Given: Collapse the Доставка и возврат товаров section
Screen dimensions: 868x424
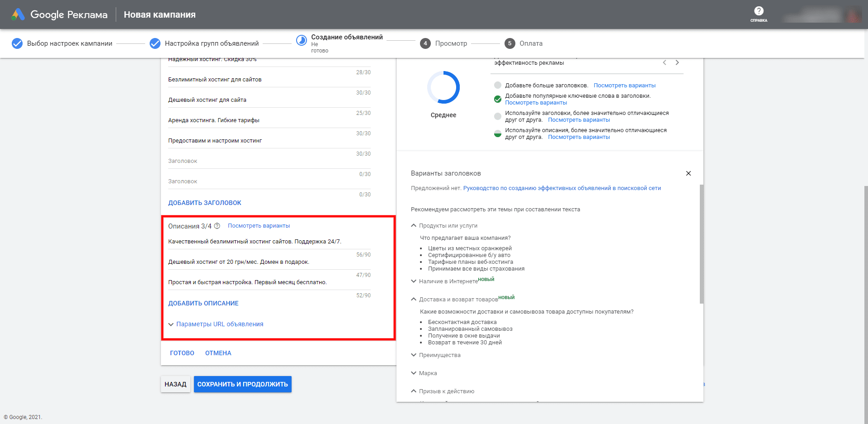Looking at the screenshot, I should coord(414,299).
